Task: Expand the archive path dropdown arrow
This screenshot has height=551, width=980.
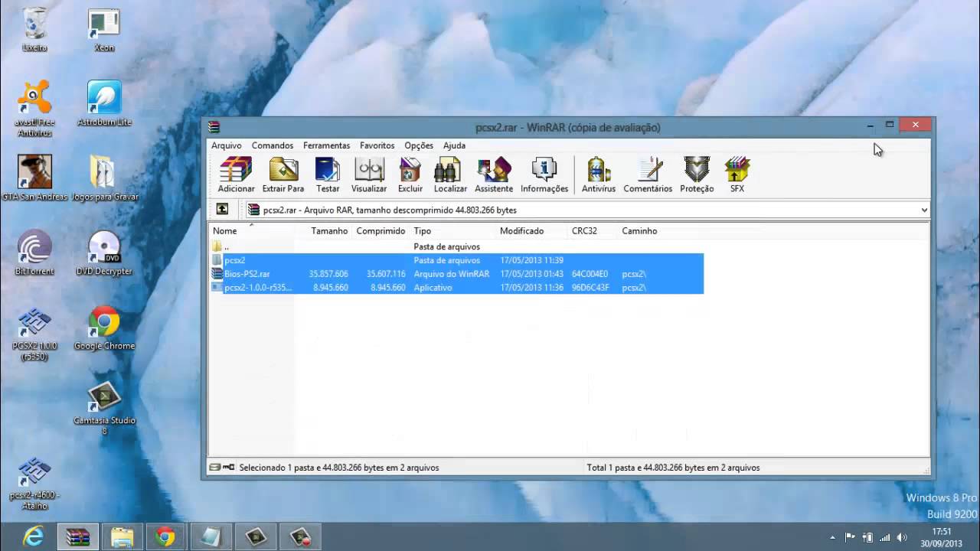Action: (x=924, y=210)
